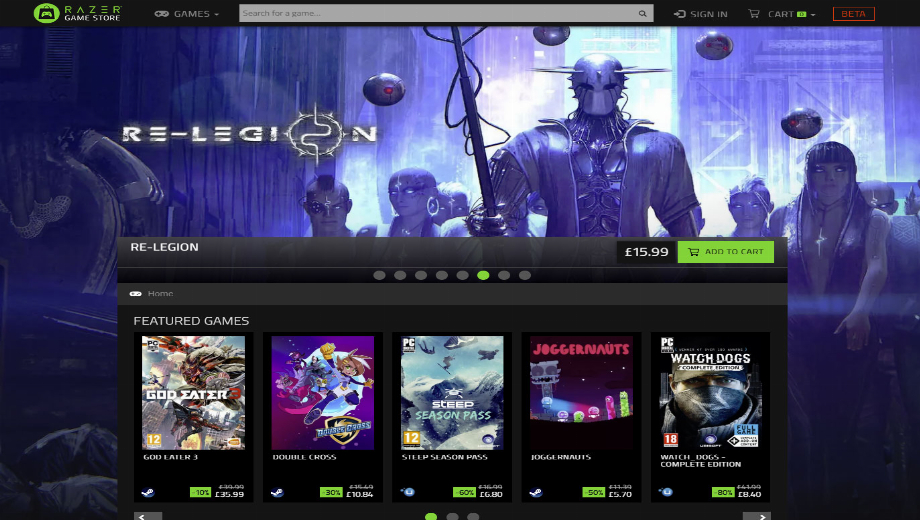920x520 pixels.
Task: Select the fourth banner carousel dot
Action: 442,275
